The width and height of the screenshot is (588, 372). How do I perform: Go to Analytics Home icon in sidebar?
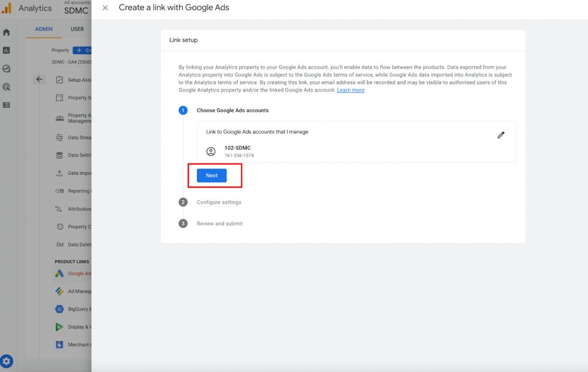(x=6, y=32)
